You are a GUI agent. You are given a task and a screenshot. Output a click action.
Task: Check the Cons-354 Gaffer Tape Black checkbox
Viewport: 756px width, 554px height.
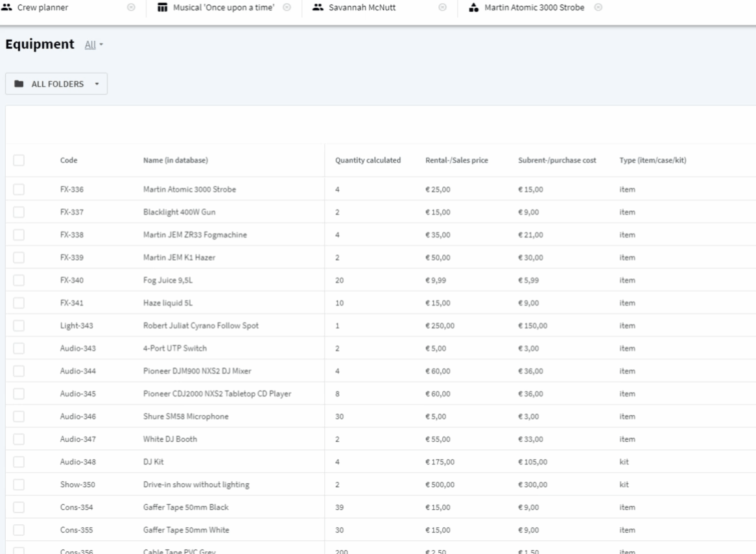[x=19, y=507]
